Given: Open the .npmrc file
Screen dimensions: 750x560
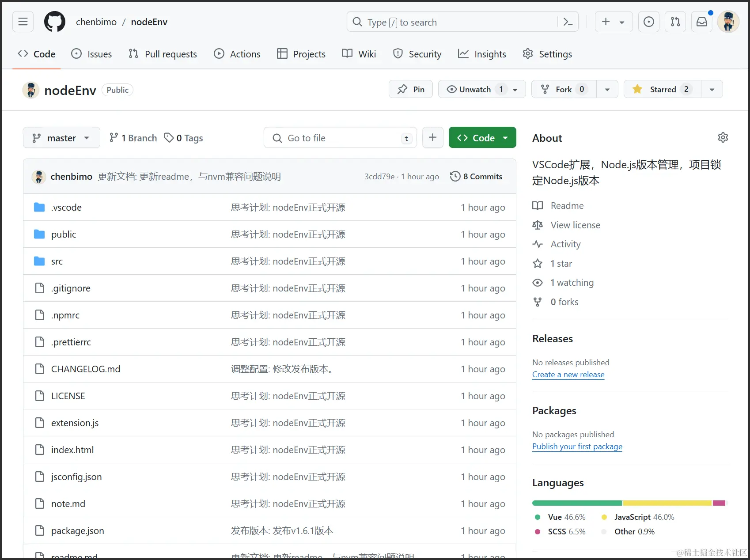Looking at the screenshot, I should (65, 315).
